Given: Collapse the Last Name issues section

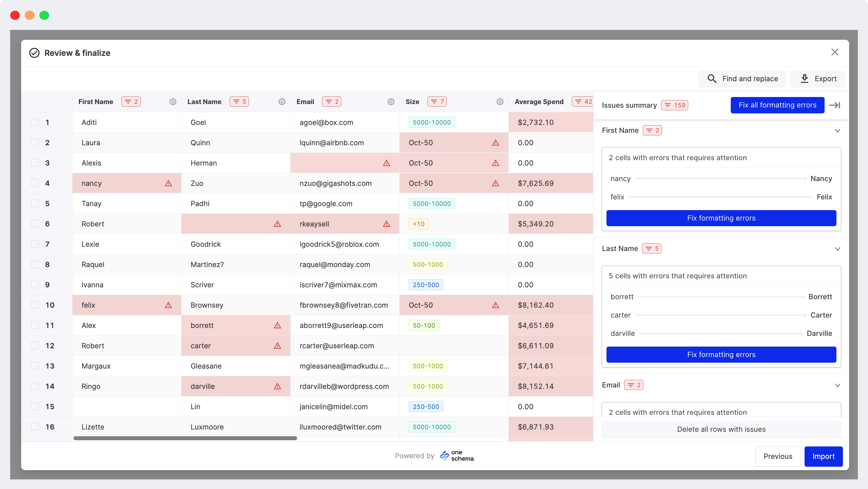Looking at the screenshot, I should click(x=837, y=249).
